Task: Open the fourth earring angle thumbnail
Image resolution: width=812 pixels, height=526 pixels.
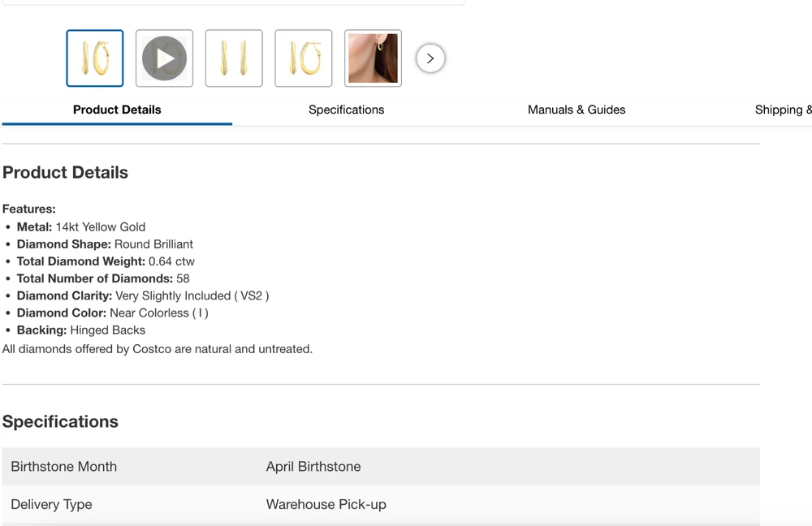Action: pos(304,58)
